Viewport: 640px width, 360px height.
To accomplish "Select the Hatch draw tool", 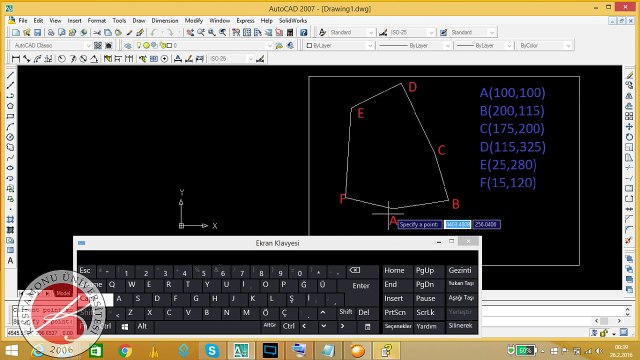I will [x=11, y=219].
